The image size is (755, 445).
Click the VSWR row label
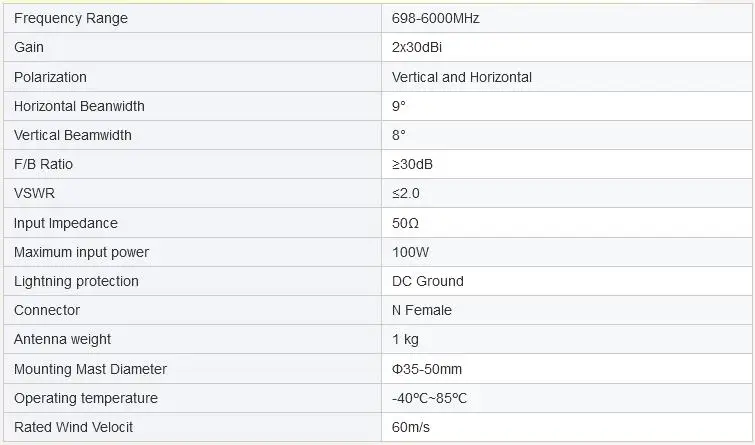[34, 193]
